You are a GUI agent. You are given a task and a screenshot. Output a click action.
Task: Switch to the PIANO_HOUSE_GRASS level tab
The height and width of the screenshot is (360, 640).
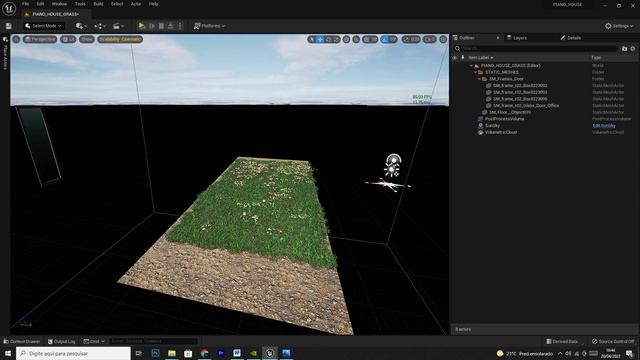click(56, 14)
